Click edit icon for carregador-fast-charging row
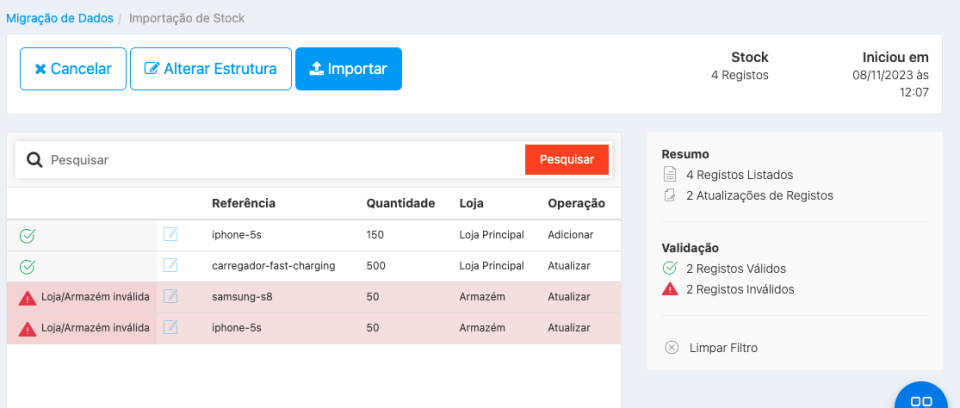Screen dimensions: 960x408 tap(170, 265)
